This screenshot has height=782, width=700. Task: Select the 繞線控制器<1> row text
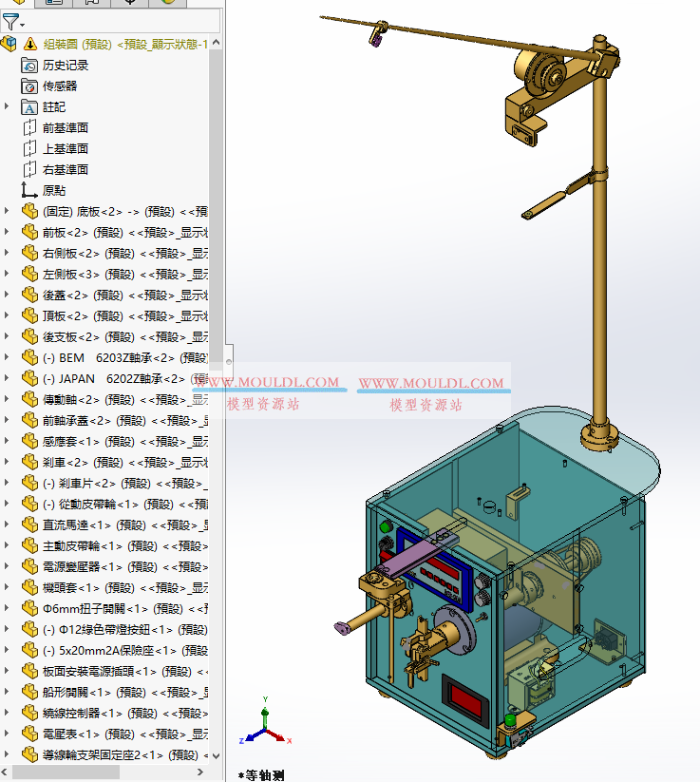(x=124, y=714)
